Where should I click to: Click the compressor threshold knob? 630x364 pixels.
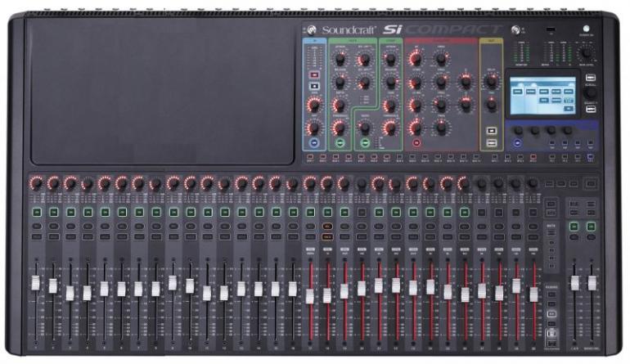pyautogui.click(x=389, y=128)
